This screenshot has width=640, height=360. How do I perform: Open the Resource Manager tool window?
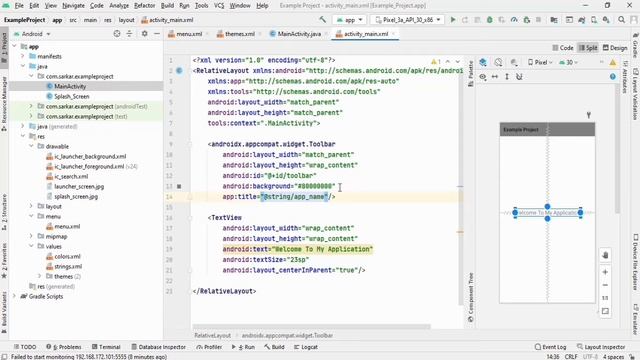point(4,103)
